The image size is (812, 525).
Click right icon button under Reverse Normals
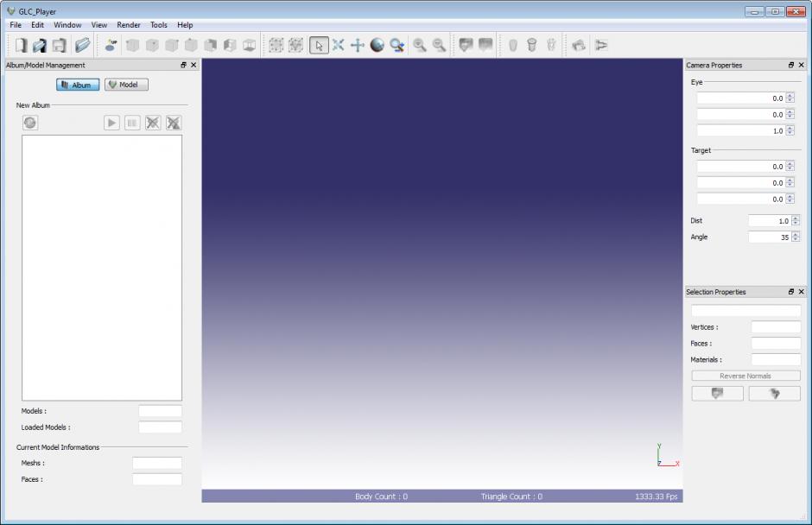(x=774, y=394)
